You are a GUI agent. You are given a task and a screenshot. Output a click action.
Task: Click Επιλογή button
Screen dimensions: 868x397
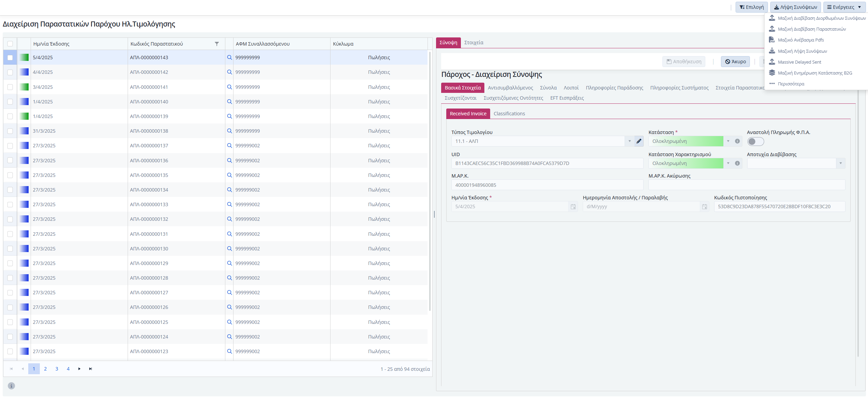tap(752, 7)
